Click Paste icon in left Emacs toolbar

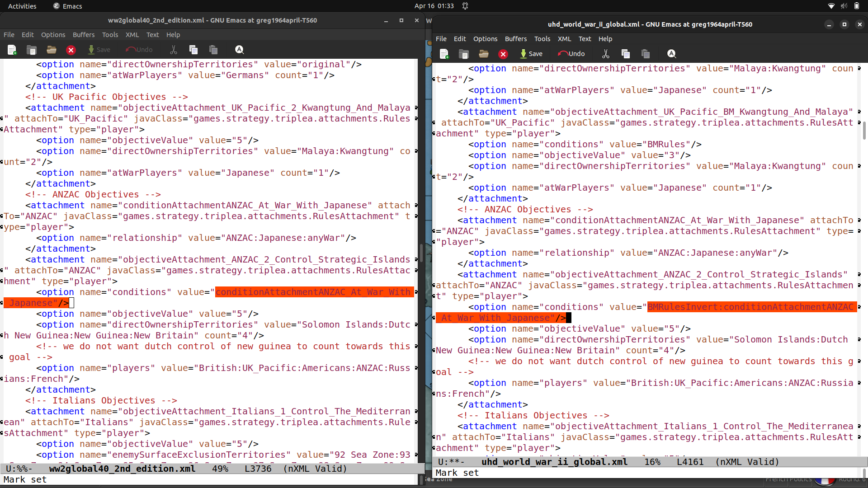213,50
